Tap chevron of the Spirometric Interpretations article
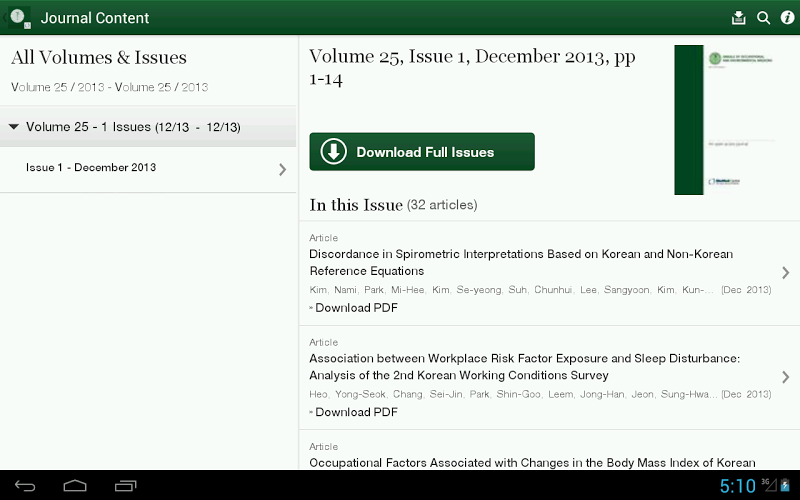The height and width of the screenshot is (500, 800). click(x=786, y=273)
